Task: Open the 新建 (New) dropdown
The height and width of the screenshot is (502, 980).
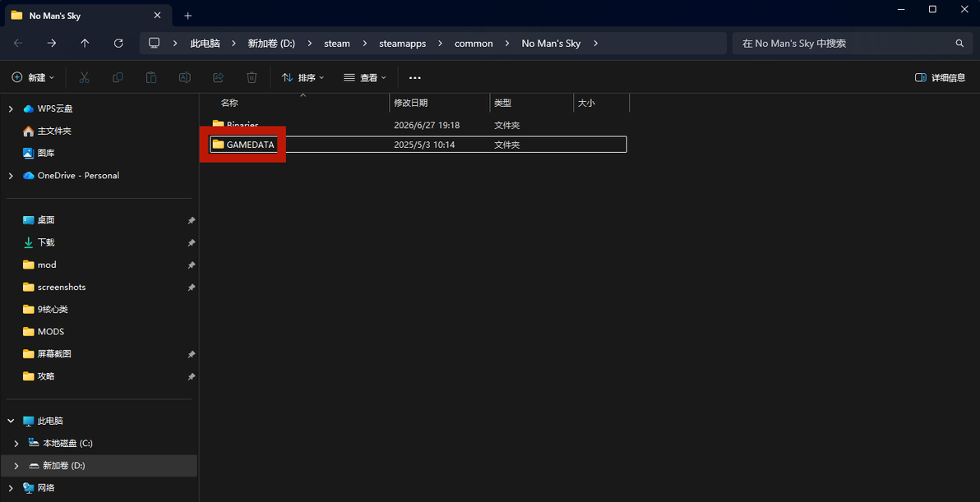Action: [33, 77]
